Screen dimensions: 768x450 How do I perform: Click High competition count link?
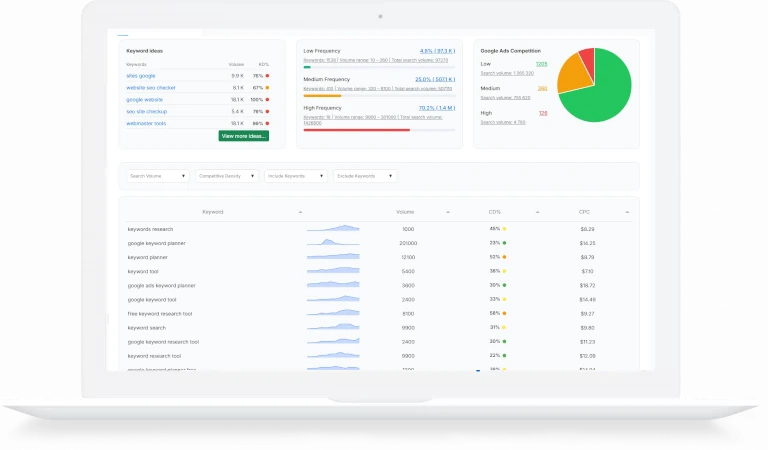click(543, 113)
